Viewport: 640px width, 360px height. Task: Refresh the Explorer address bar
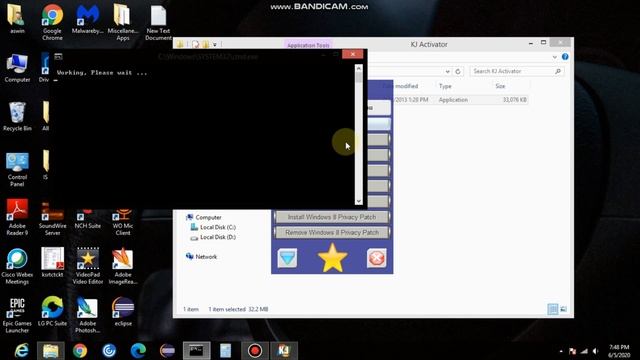click(x=458, y=71)
